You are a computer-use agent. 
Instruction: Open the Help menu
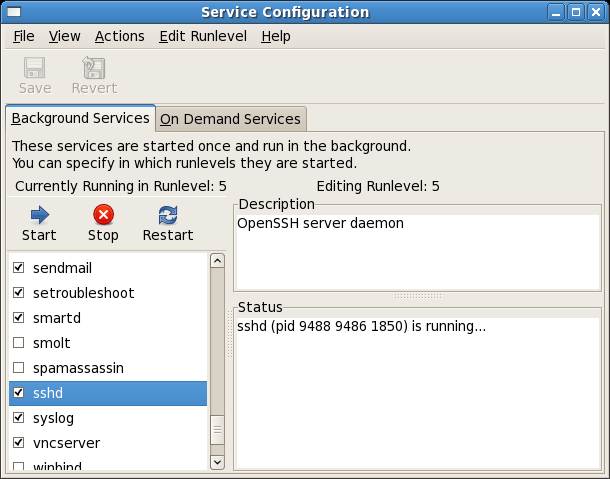pos(276,36)
